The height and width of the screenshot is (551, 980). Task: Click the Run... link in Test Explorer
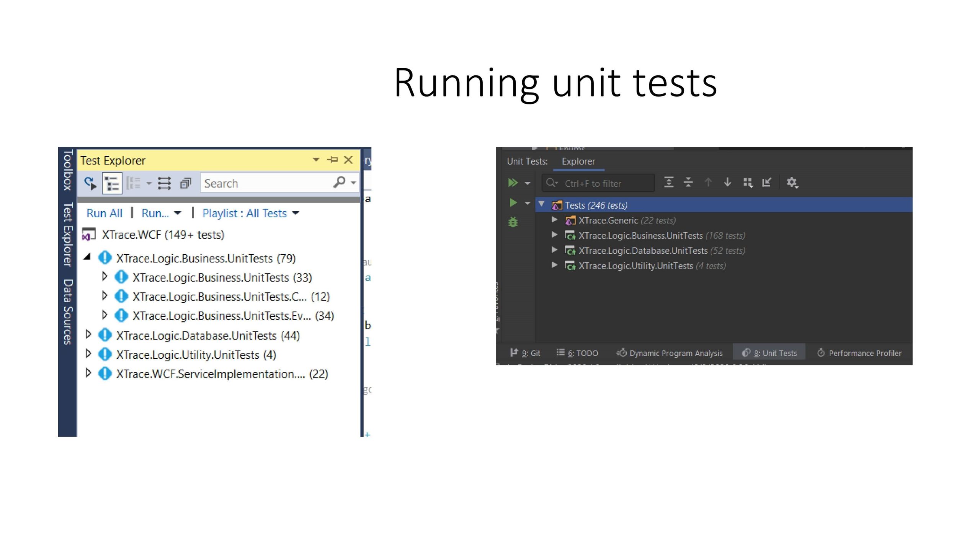(x=155, y=213)
